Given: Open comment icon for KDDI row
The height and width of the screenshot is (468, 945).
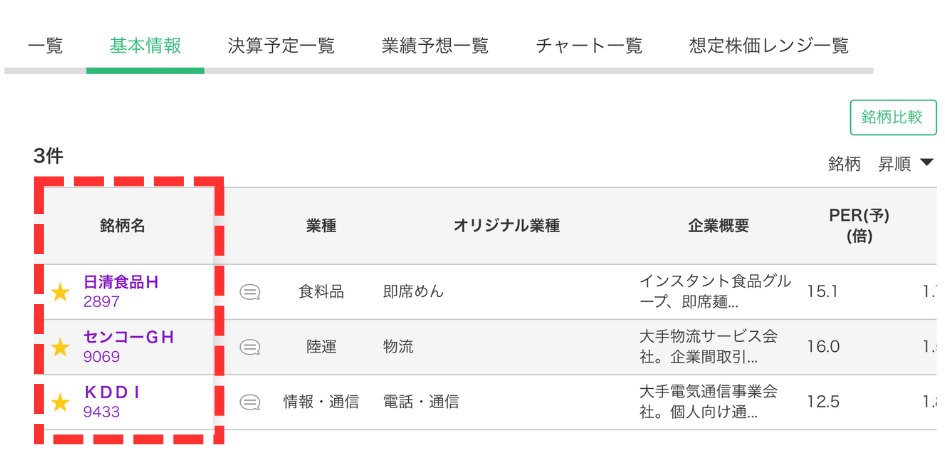Looking at the screenshot, I should point(250,402).
